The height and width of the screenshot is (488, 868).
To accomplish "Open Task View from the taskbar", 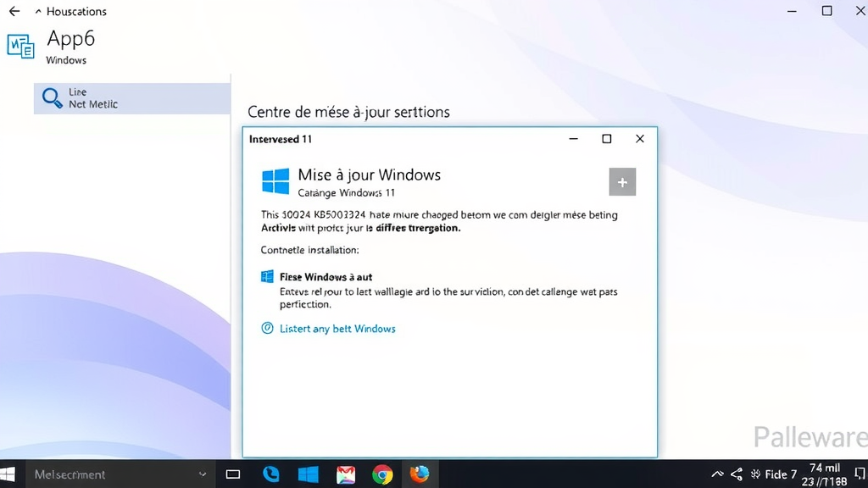I will (233, 474).
